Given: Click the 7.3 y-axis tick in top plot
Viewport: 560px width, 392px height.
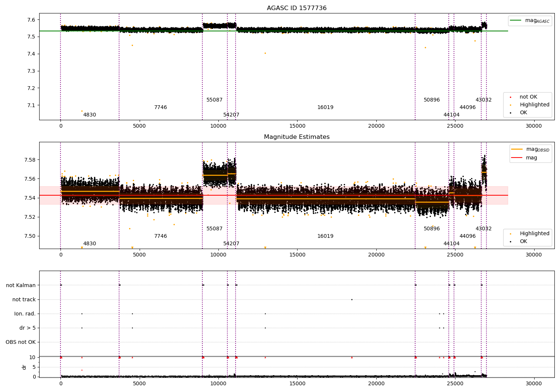Looking at the screenshot, I should click(31, 71).
